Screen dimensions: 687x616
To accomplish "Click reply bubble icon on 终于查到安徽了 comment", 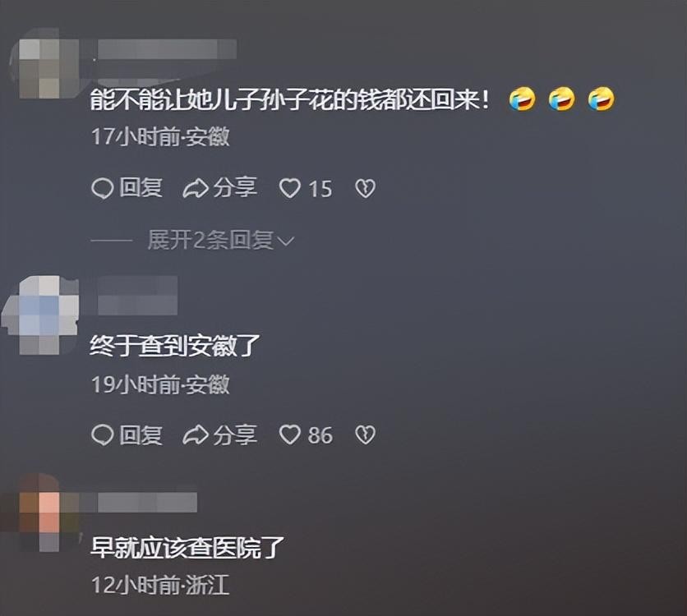I will 103,435.
